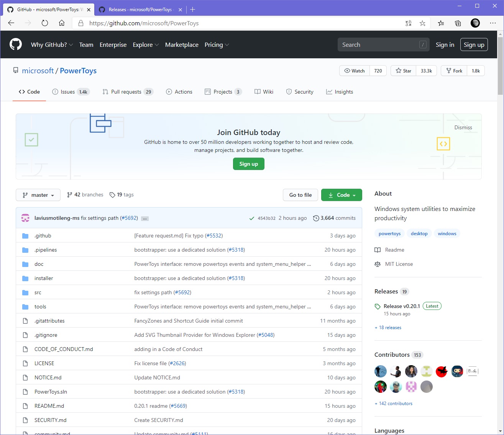Fork the PowerToys repository
This screenshot has height=435, width=504.
pyautogui.click(x=454, y=71)
